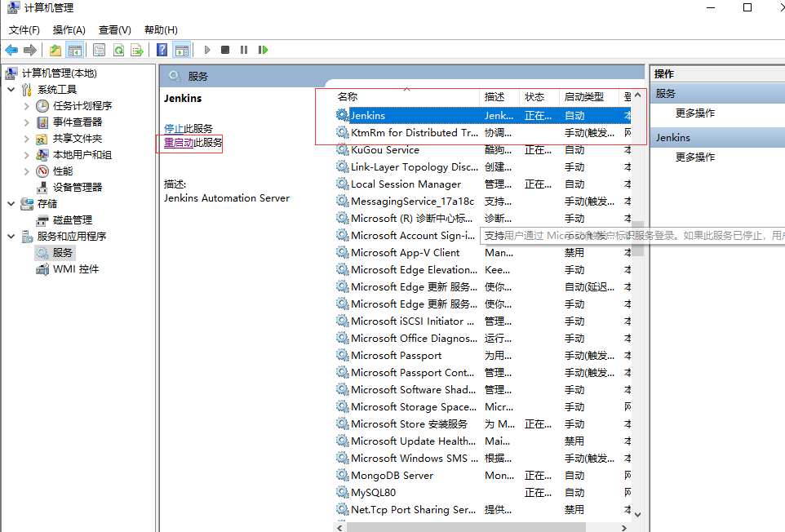Viewport: 785px width, 532px height.
Task: Open the 文件(F) menu
Action: click(24, 30)
